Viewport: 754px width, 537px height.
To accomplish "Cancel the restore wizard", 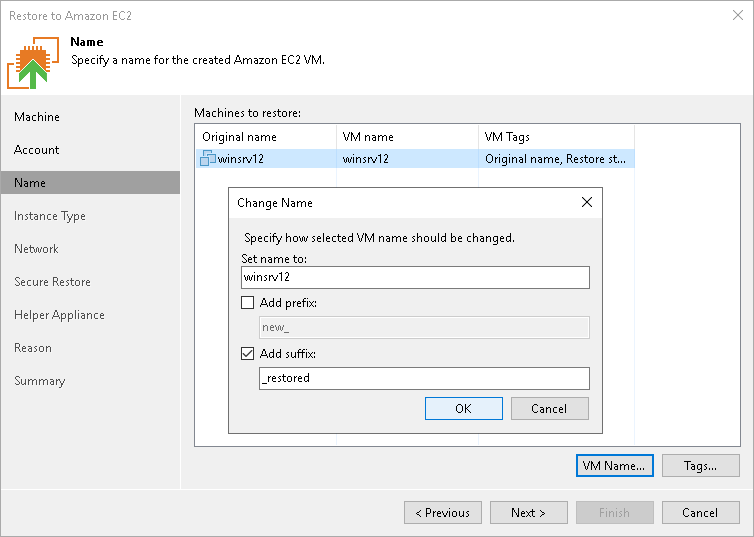I will (x=701, y=512).
